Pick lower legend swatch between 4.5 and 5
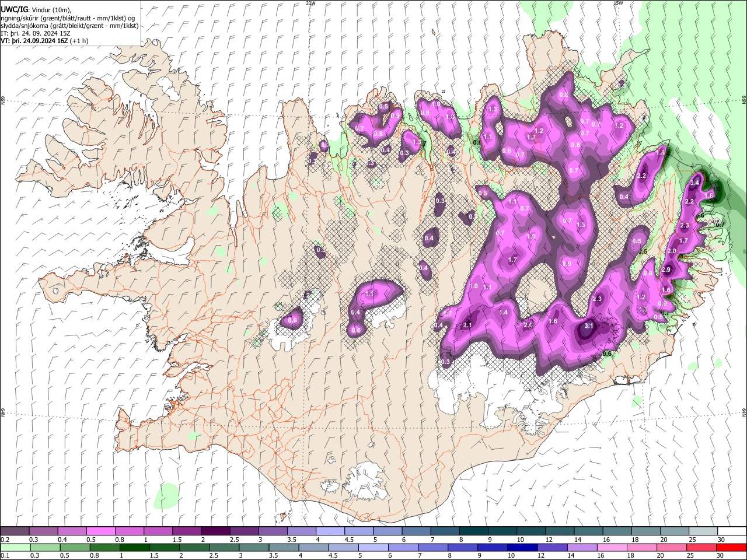Viewport: 747px width, 560px height. point(343,548)
